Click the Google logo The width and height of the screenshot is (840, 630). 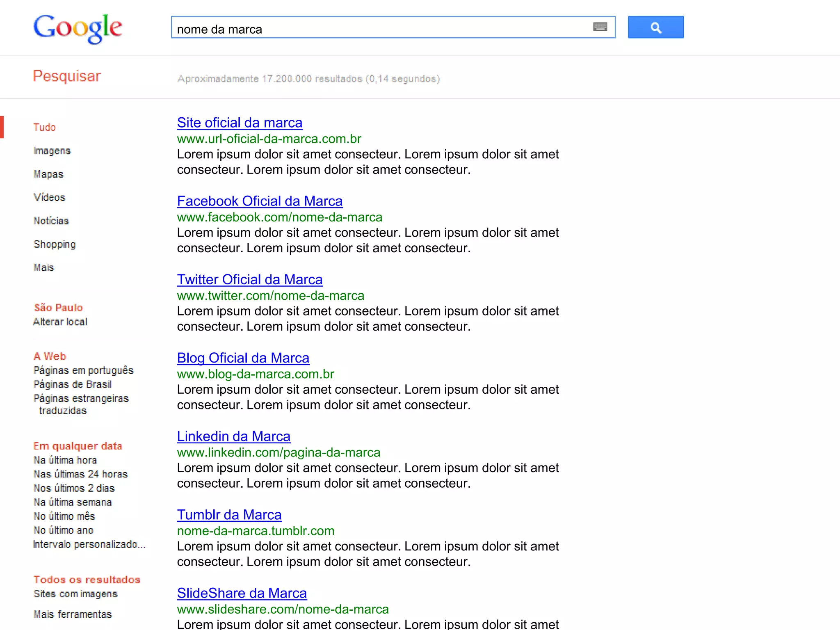pos(78,28)
